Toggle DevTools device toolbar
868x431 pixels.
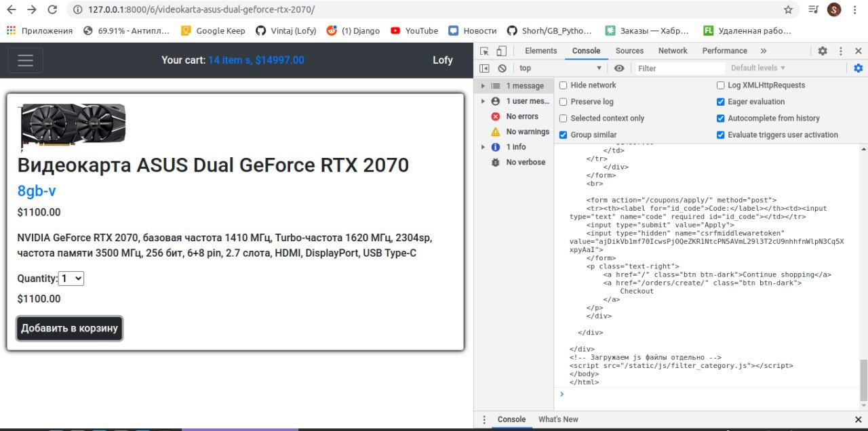coord(501,51)
